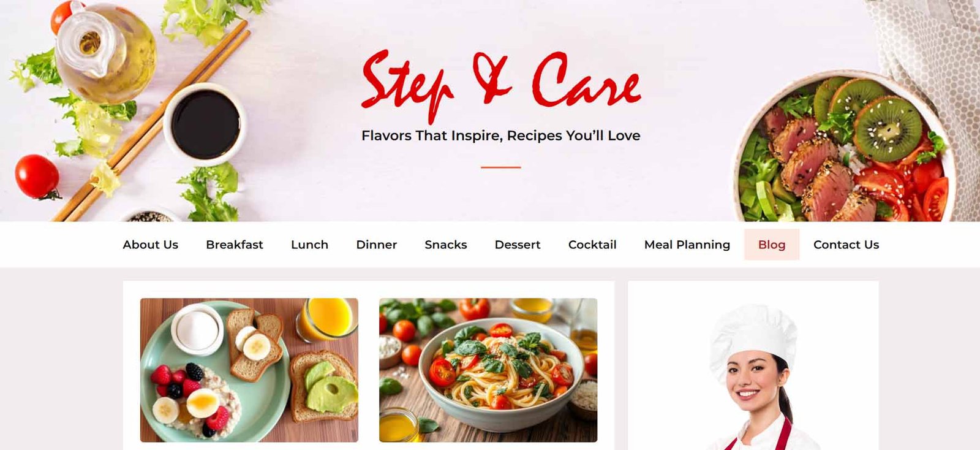Go to Meal Planning page
Image resolution: width=980 pixels, height=450 pixels.
tap(687, 245)
